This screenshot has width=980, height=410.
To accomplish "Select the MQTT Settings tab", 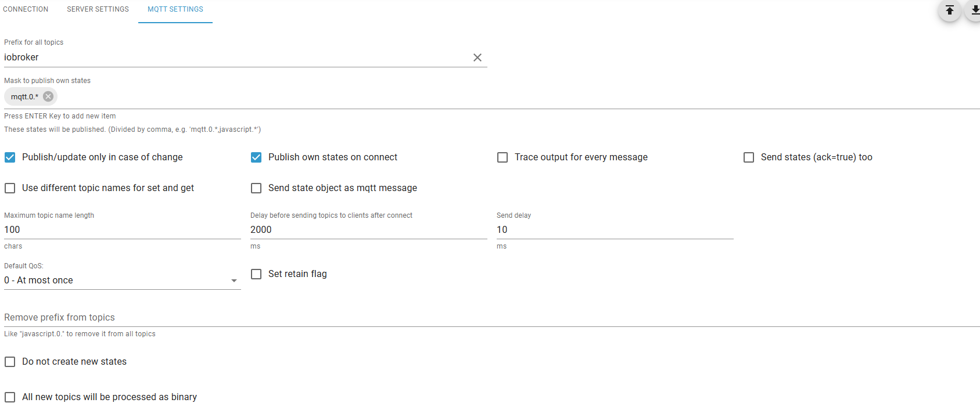I will pyautogui.click(x=175, y=9).
